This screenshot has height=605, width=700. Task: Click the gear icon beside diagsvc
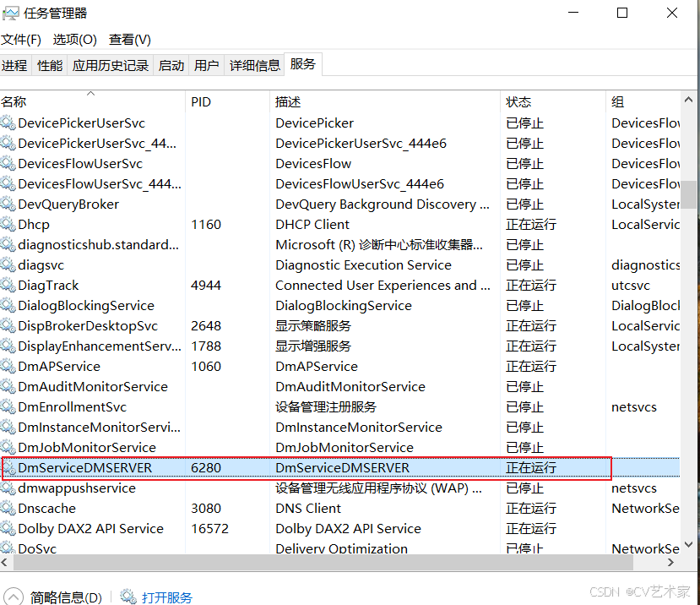click(8, 265)
